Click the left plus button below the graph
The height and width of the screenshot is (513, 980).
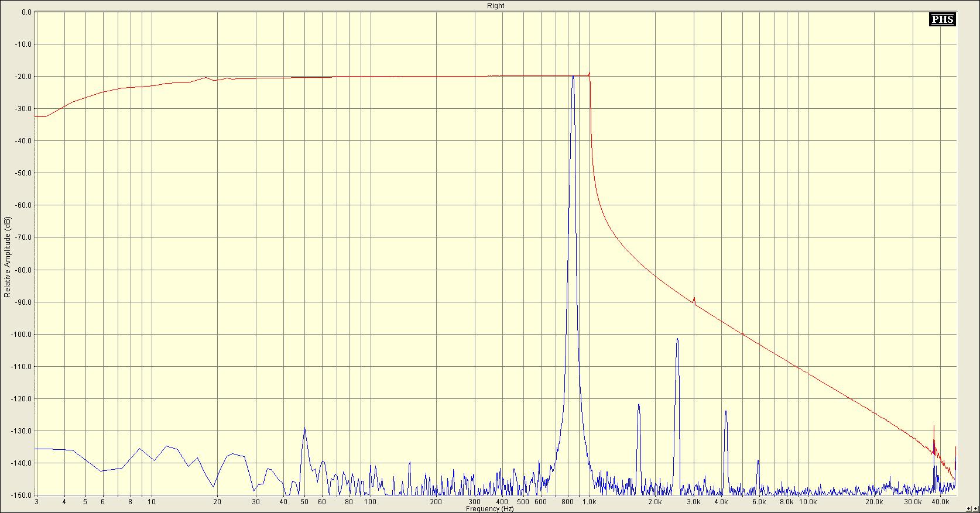click(969, 509)
